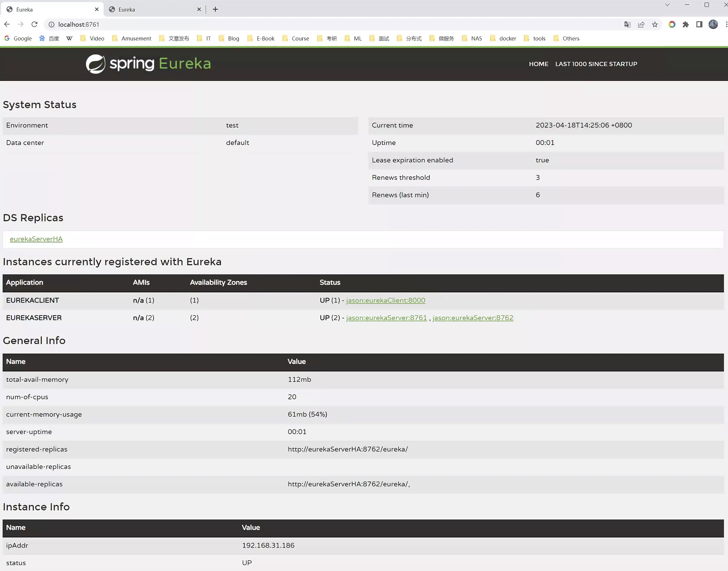
Task: Click the Spring Eureka logo
Action: [x=148, y=63]
